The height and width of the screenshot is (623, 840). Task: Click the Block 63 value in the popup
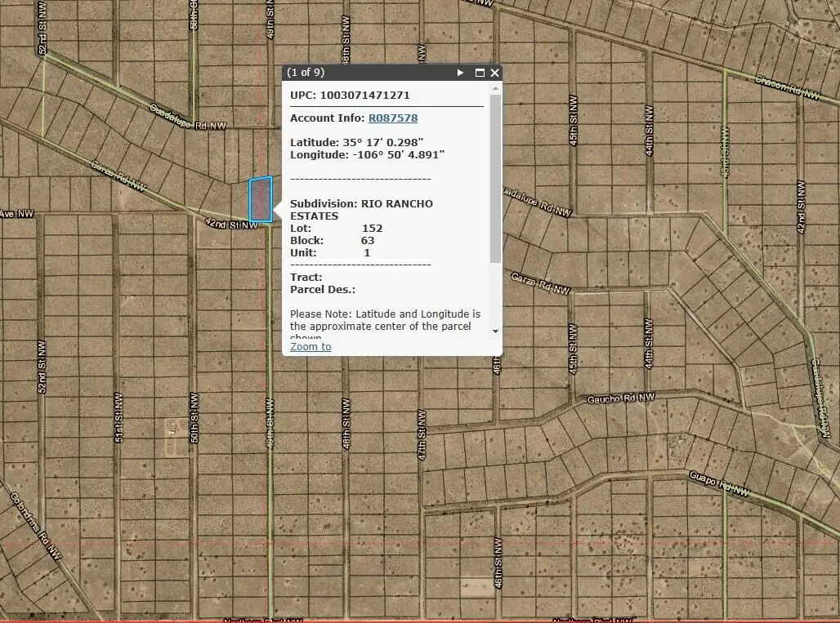367,240
